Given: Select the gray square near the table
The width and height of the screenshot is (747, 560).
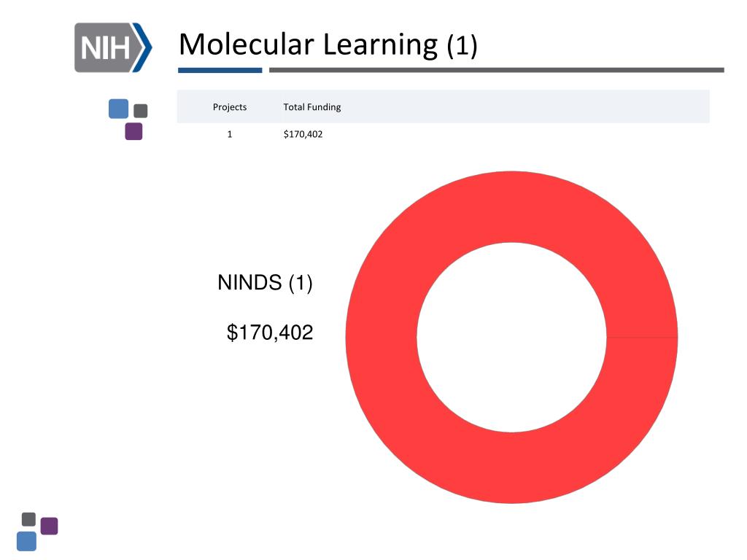Looking at the screenshot, I should tap(141, 111).
